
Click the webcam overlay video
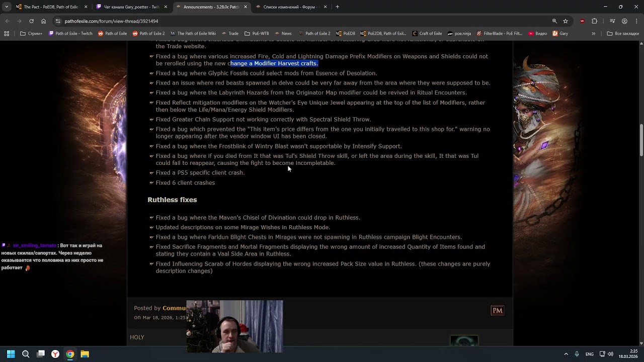[x=234, y=326]
